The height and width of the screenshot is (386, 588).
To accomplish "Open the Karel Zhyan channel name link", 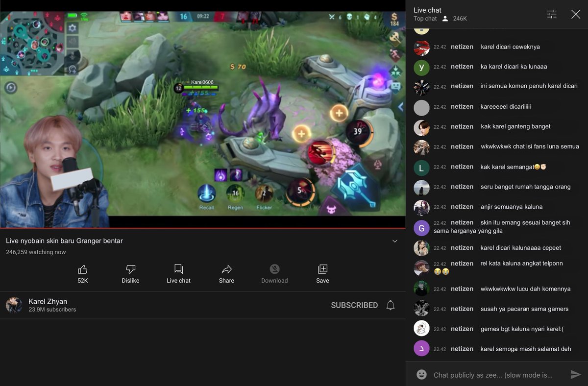I will 48,301.
